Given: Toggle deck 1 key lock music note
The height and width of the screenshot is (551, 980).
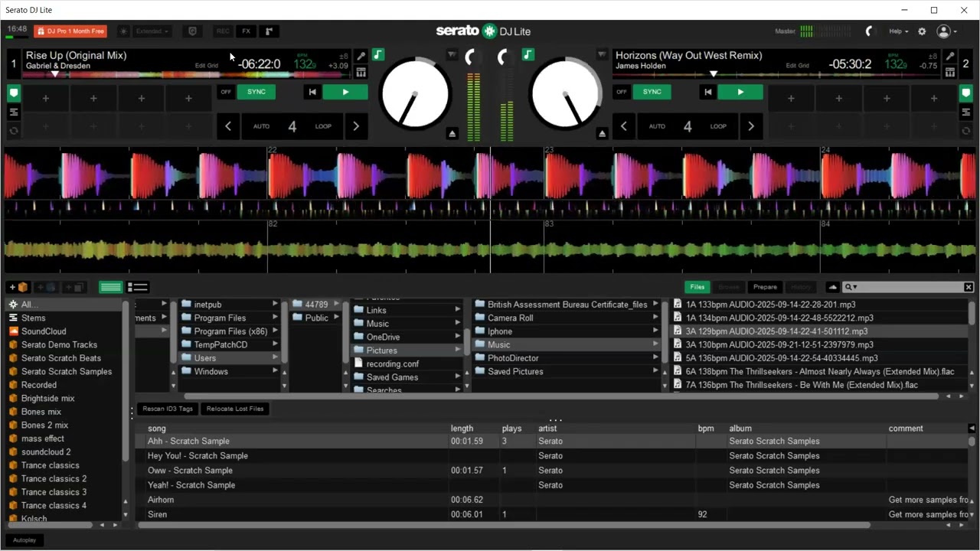Looking at the screenshot, I should tap(377, 55).
